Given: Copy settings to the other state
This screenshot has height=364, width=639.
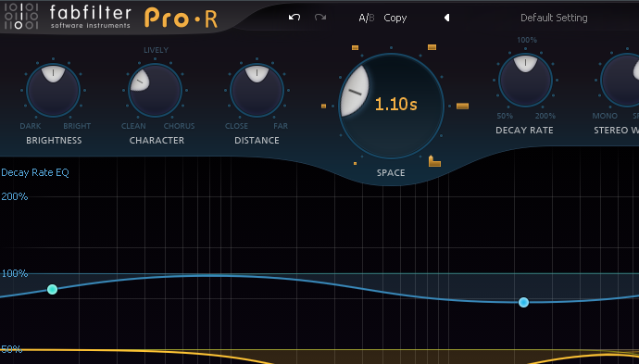Looking at the screenshot, I should [395, 18].
